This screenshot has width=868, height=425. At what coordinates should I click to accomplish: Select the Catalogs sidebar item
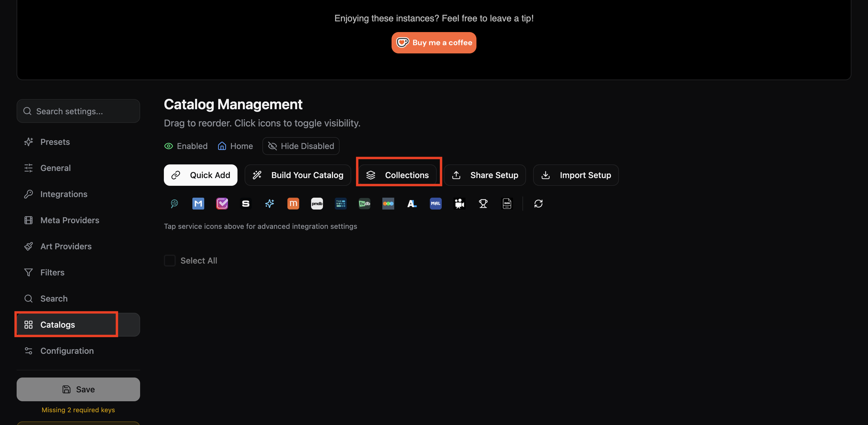point(78,324)
